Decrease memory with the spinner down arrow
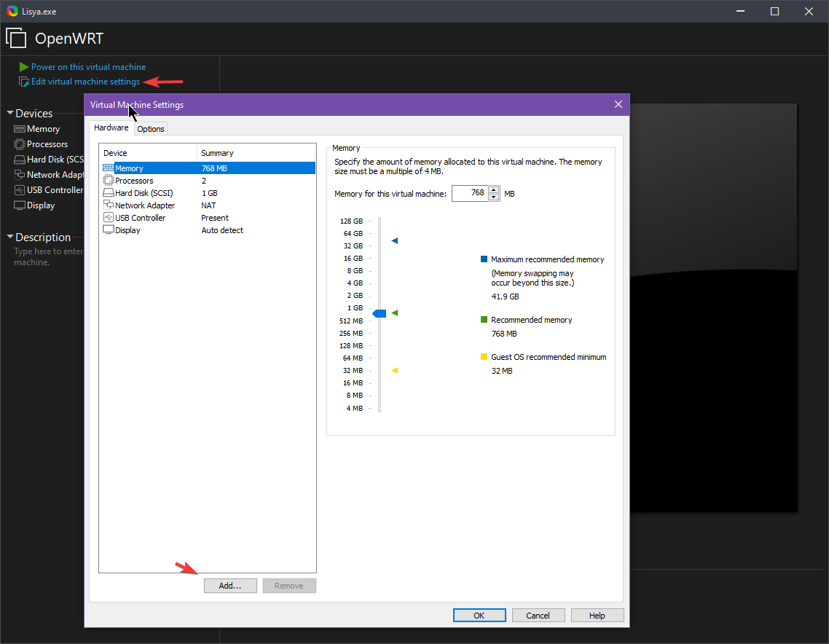 (x=494, y=197)
